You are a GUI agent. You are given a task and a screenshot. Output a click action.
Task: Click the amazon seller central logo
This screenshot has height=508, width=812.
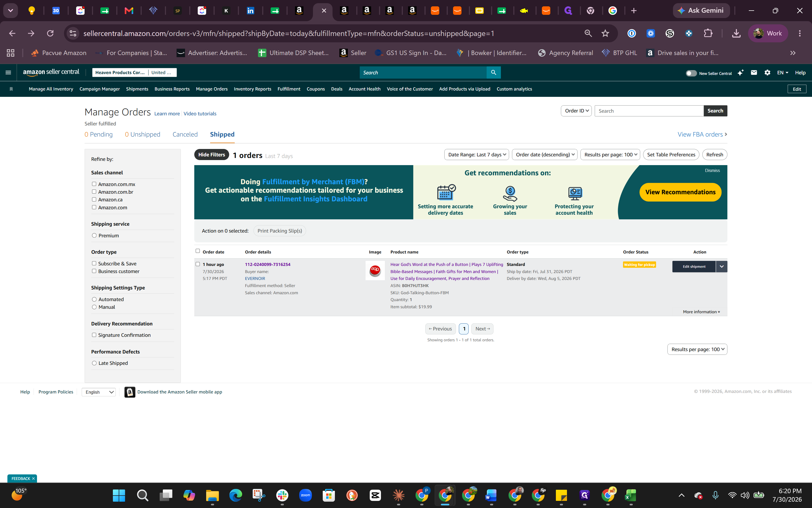[x=51, y=72]
